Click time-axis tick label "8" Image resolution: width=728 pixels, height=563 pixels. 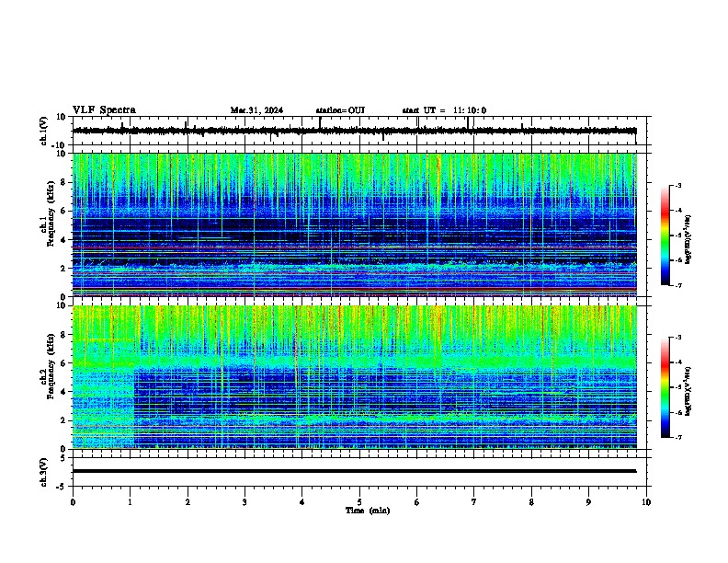531,502
